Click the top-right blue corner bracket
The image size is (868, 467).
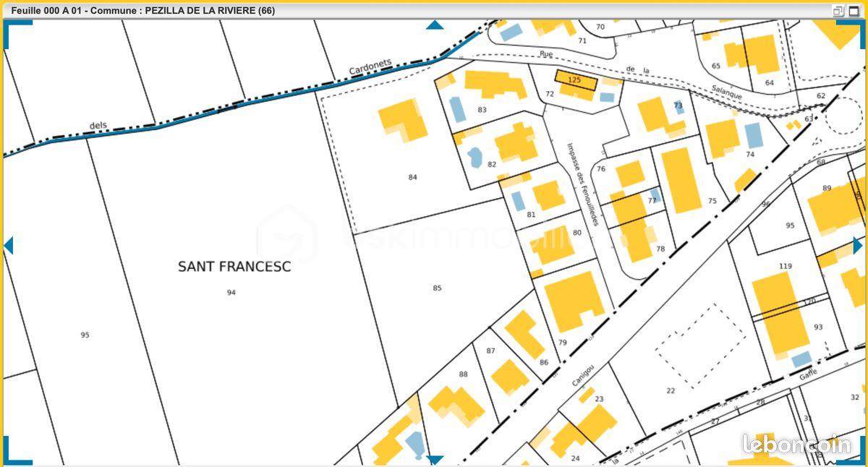[854, 29]
